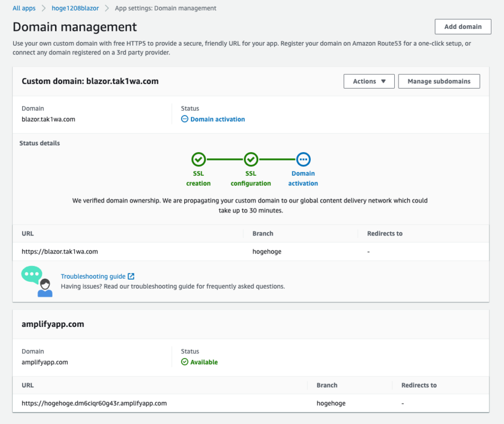This screenshot has width=504, height=424.
Task: Click the Add domain button
Action: coord(463,27)
